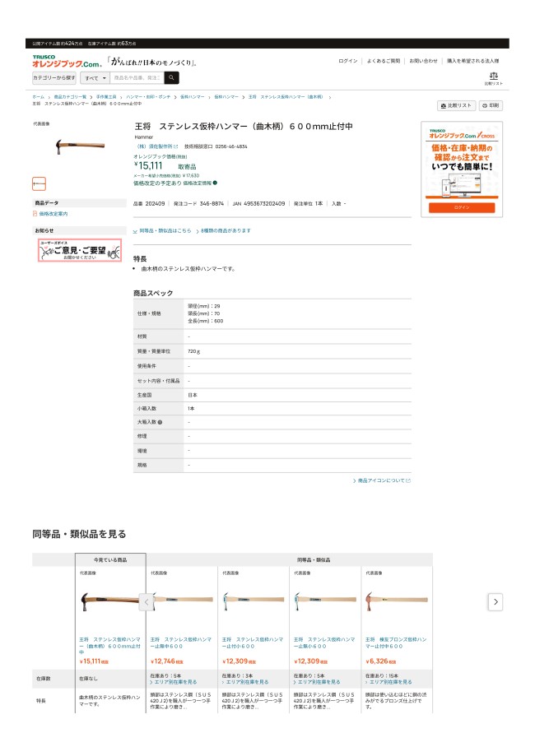The height and width of the screenshot is (756, 535).
Task: Click the ¥15,111 price in comparison table
Action: (94, 661)
